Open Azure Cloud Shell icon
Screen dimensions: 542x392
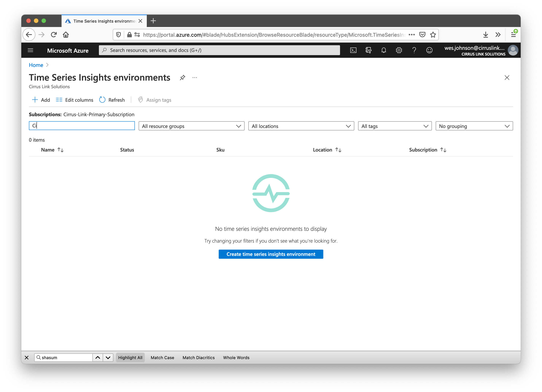[x=353, y=50]
